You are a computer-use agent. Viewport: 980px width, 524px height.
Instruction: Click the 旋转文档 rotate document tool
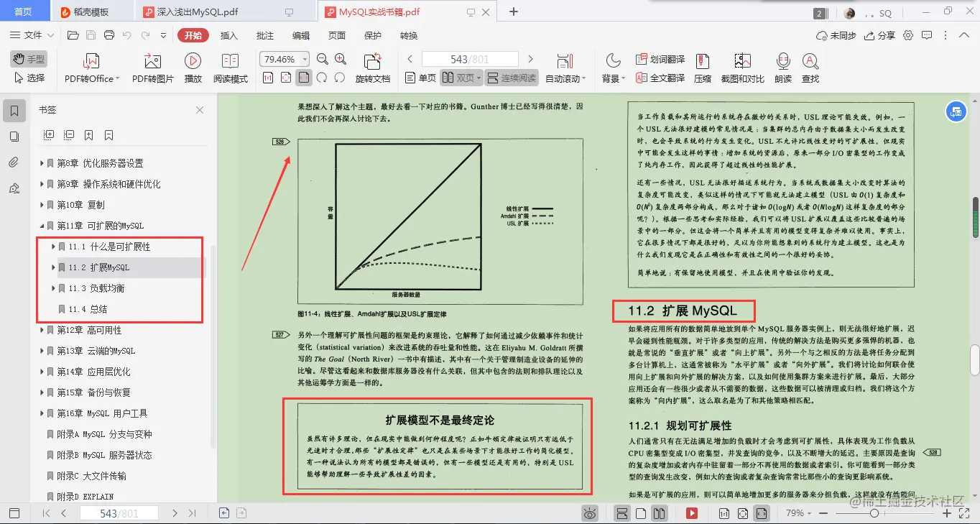pos(372,68)
